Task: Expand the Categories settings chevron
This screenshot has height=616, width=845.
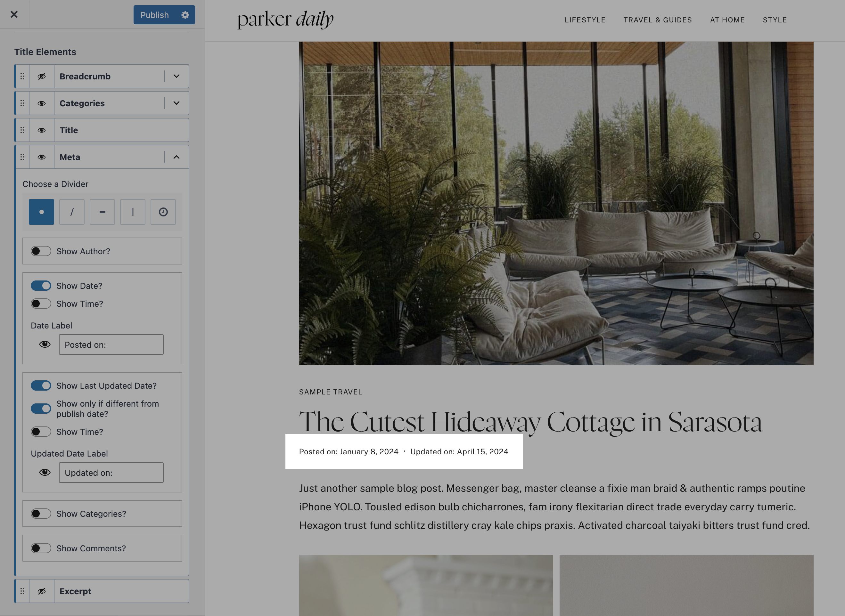Action: click(176, 103)
